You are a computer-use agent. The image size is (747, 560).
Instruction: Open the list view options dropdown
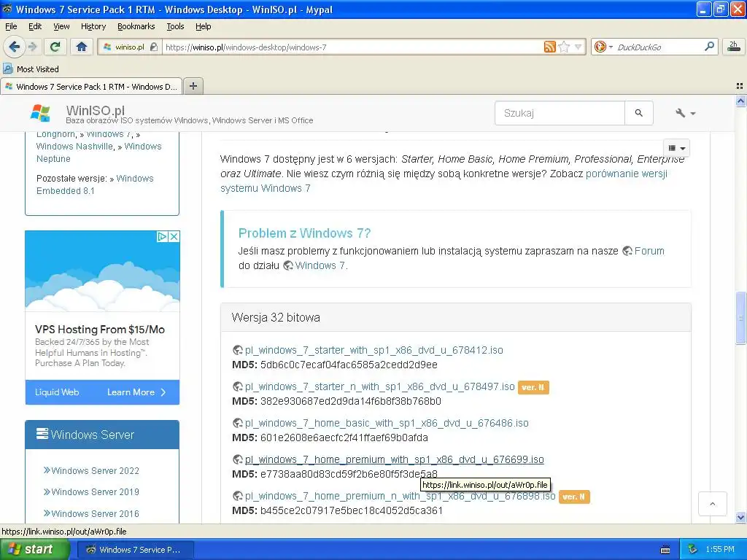click(x=676, y=148)
